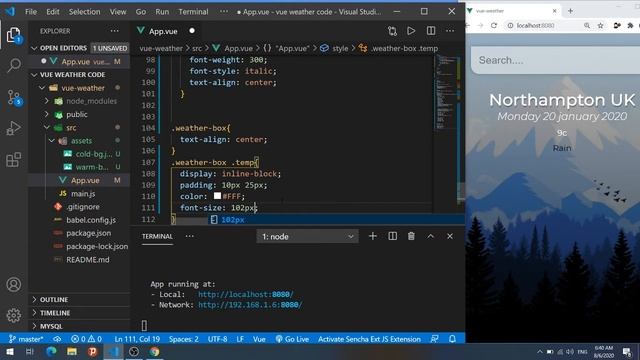Open the Terminal menu
The height and width of the screenshot is (360, 640).
point(193,12)
